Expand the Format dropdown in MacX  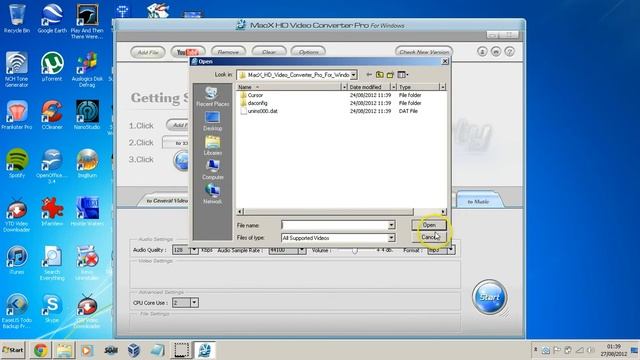pos(451,250)
